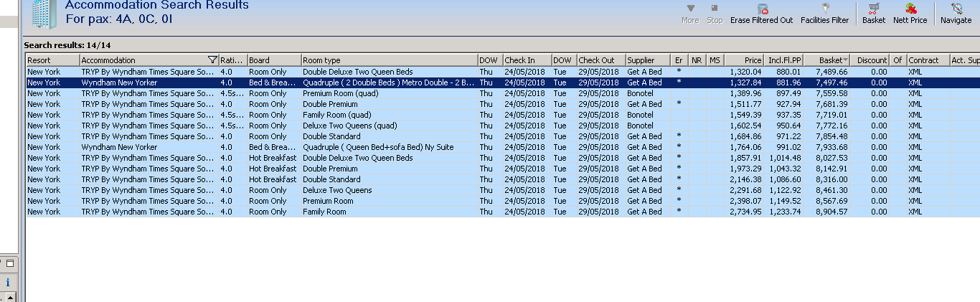Sort by the Check In column header
This screenshot has width=980, height=302.
(x=527, y=60)
